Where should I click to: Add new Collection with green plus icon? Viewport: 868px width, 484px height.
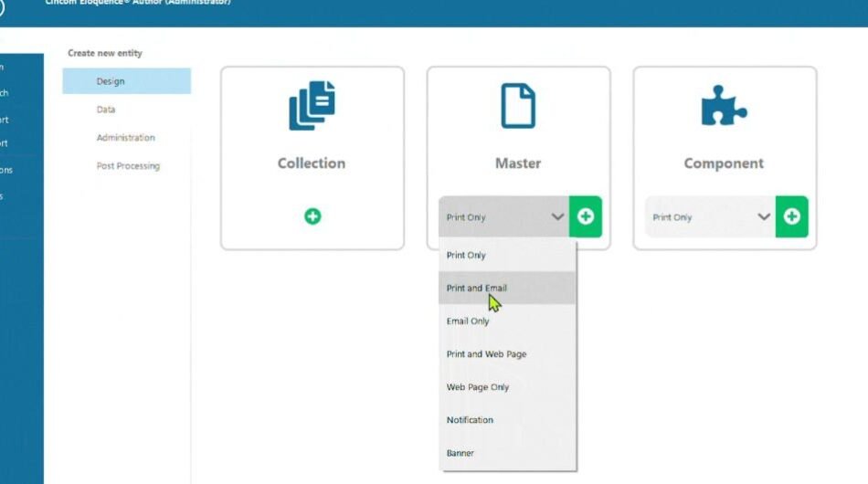coord(312,216)
